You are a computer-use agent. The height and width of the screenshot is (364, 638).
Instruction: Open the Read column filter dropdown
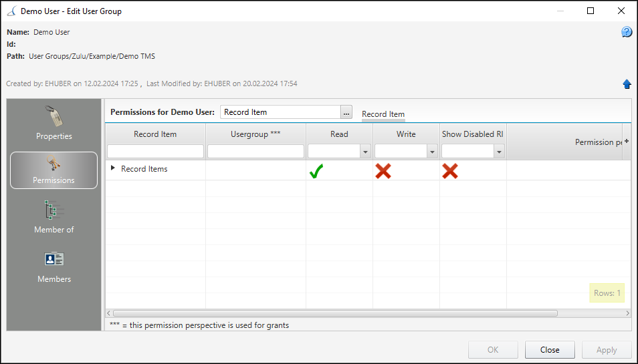pos(365,152)
